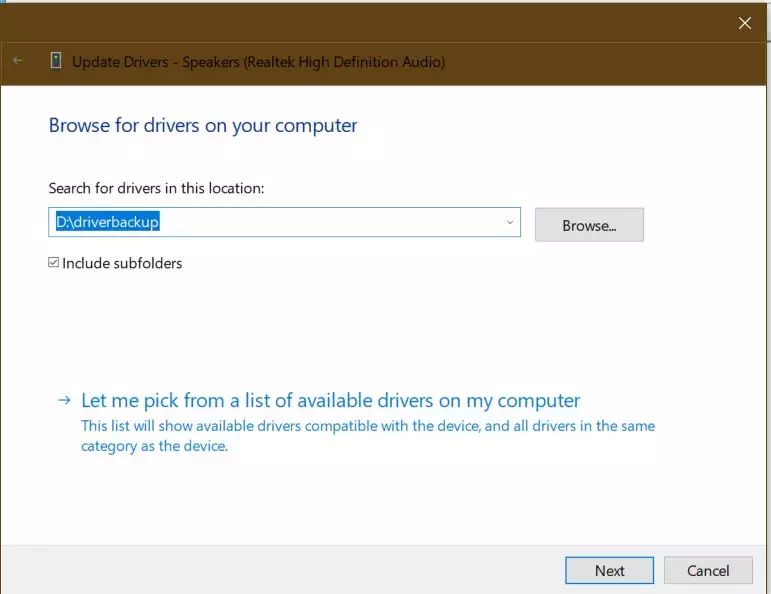Close the Update Drivers dialog with X

[744, 23]
